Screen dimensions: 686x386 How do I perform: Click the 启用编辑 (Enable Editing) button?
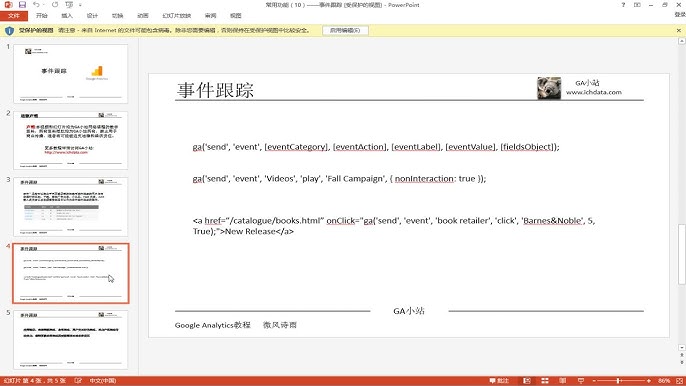pos(345,31)
